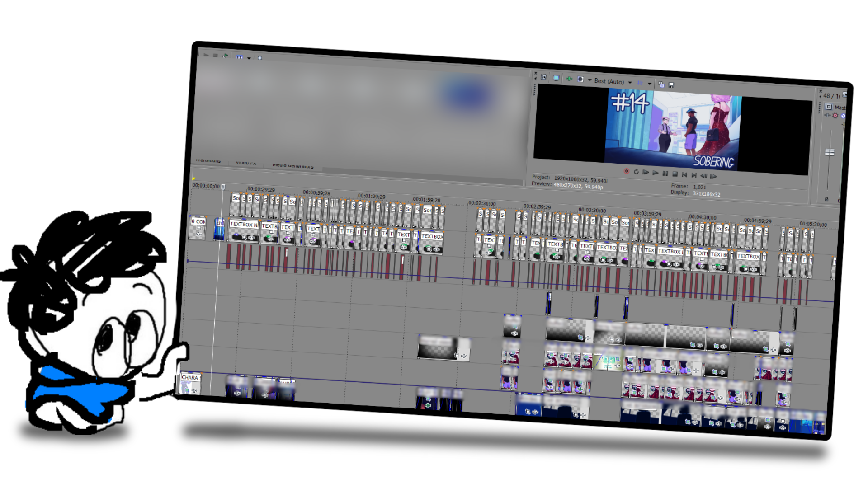The height and width of the screenshot is (488, 868).
Task: Stop playback with the square stop button
Action: coord(675,174)
